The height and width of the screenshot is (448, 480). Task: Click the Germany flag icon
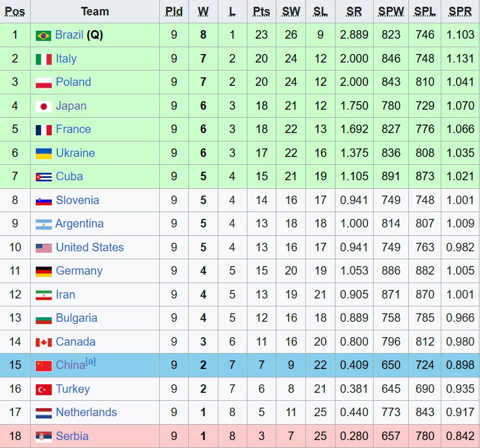[x=43, y=272]
